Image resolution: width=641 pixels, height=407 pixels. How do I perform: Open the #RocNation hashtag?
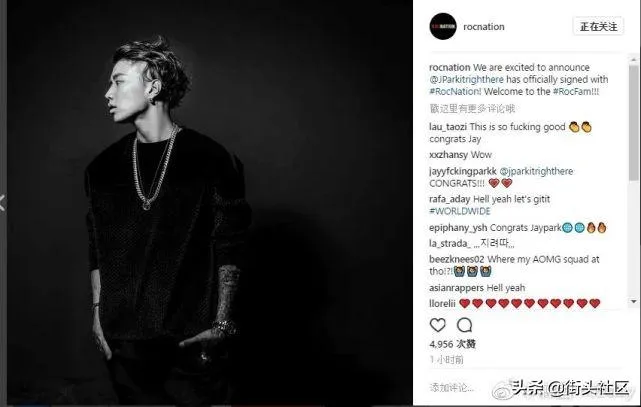(455, 92)
